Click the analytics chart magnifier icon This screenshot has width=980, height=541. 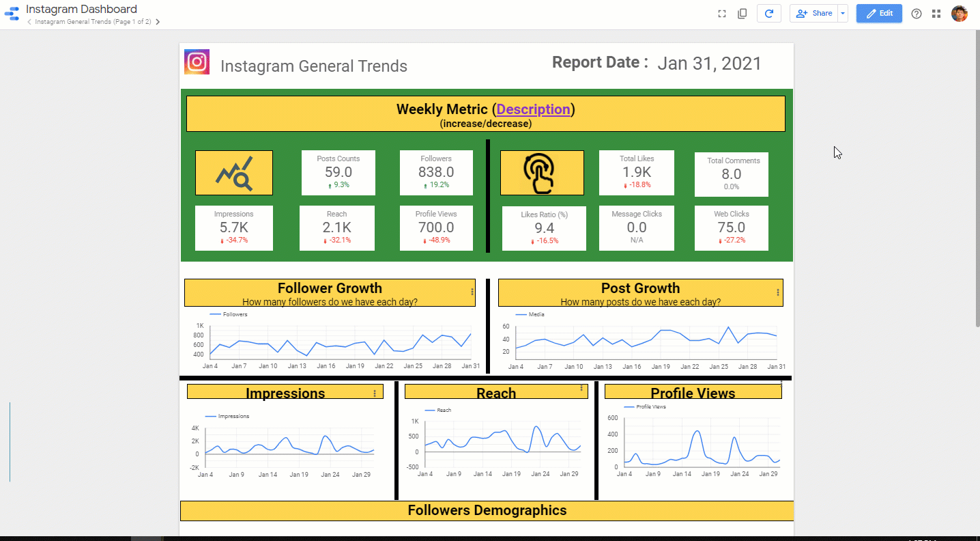pos(234,173)
